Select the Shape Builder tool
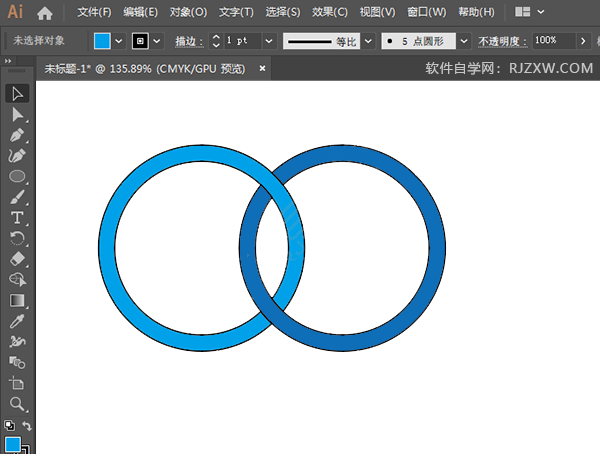The height and width of the screenshot is (454, 600). 17,280
